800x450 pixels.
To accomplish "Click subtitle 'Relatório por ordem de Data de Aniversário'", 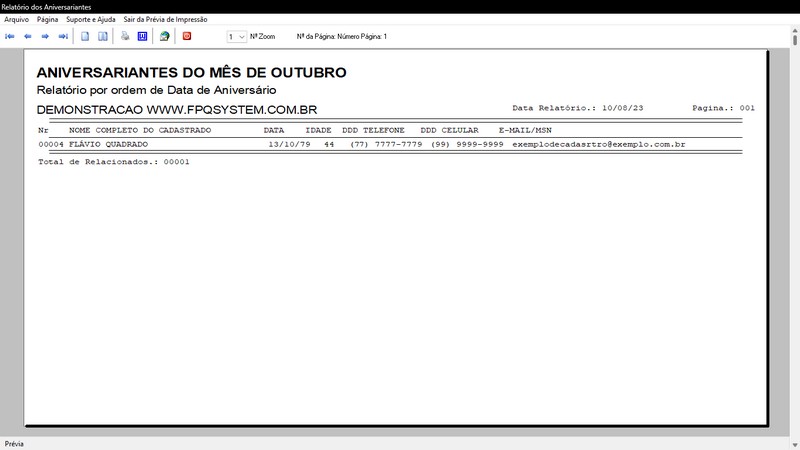I will (x=156, y=90).
